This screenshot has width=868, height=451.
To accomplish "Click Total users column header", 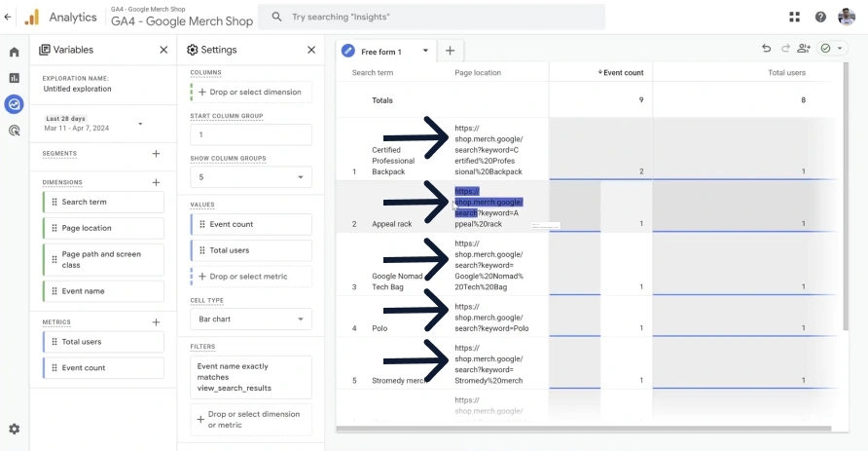I will point(786,73).
